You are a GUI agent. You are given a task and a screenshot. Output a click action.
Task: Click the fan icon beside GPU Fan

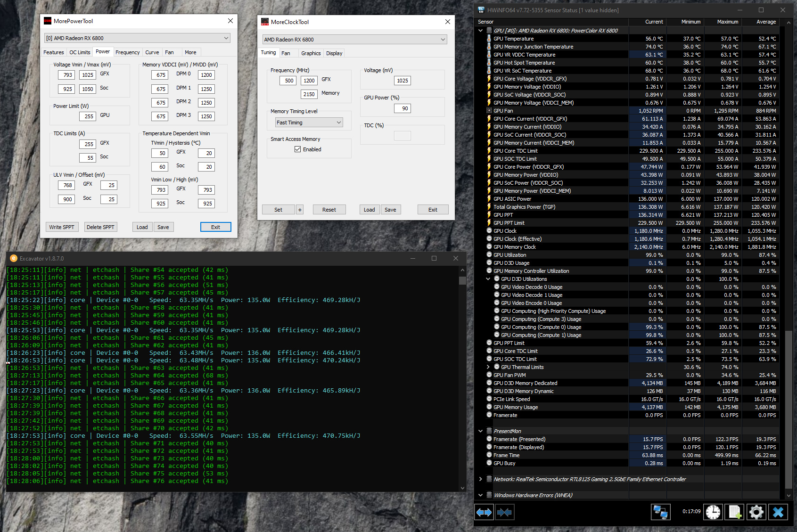(489, 111)
